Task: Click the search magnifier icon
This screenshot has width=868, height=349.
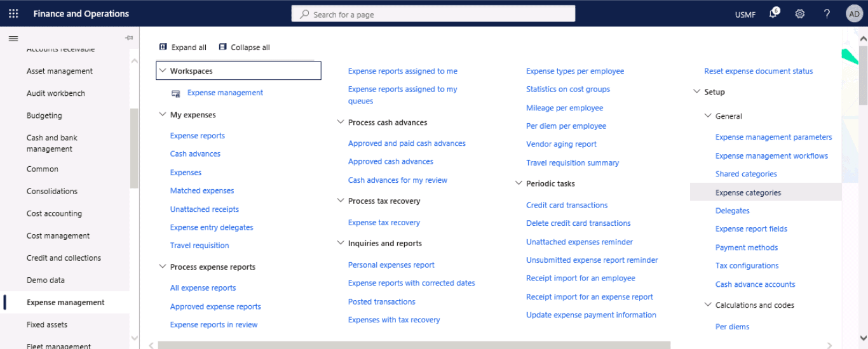Action: tap(304, 14)
